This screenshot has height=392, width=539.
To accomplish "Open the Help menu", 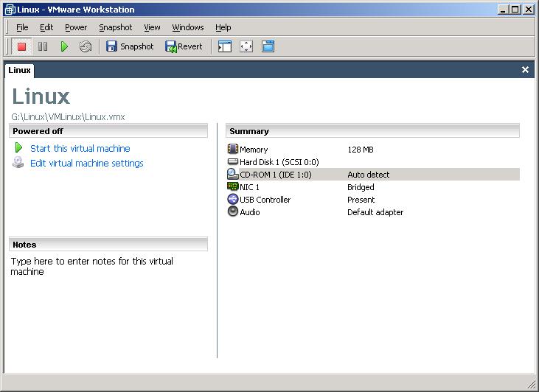I will point(223,27).
